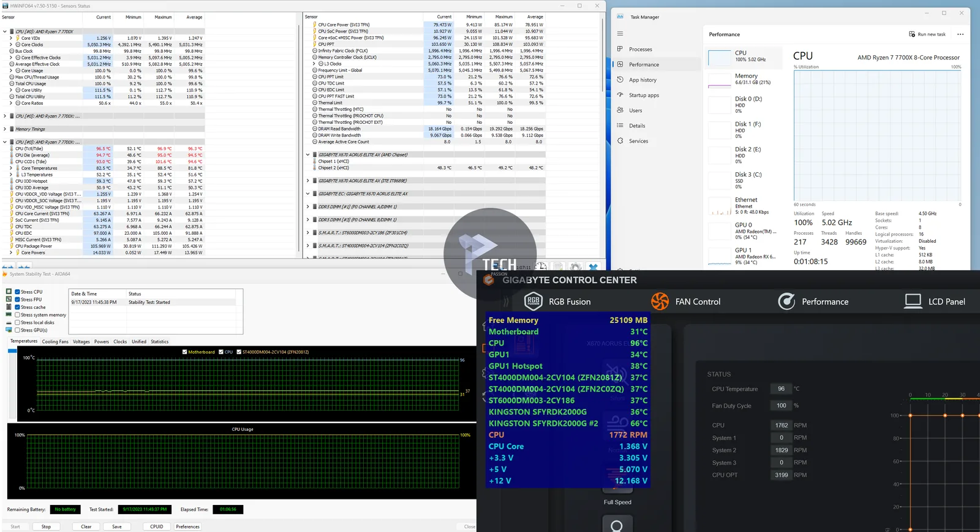Enable Stress local disks checkbox
Viewport: 980px width, 532px height.
click(x=18, y=322)
